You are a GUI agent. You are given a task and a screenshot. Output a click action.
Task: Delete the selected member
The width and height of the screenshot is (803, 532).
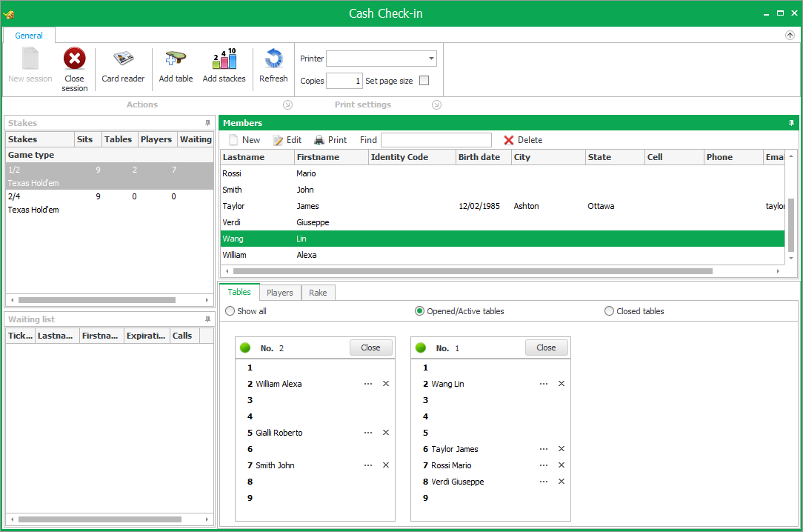click(523, 140)
